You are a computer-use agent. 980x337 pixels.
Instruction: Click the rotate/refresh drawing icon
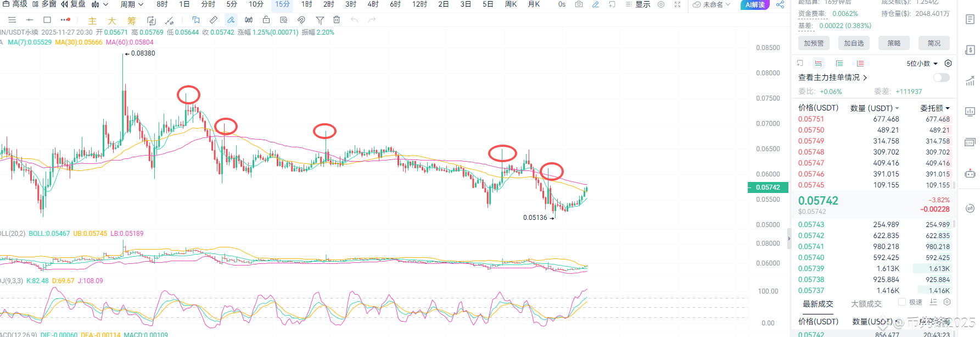[x=152, y=20]
